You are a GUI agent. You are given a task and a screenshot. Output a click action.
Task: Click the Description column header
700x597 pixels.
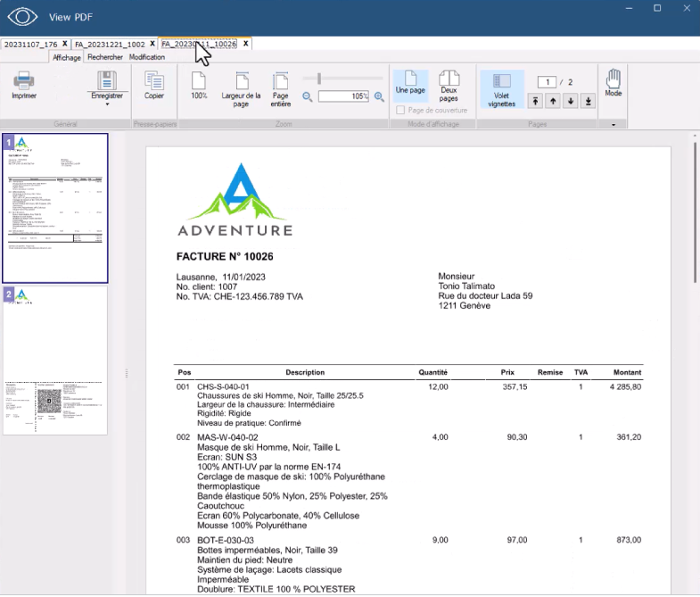[305, 372]
